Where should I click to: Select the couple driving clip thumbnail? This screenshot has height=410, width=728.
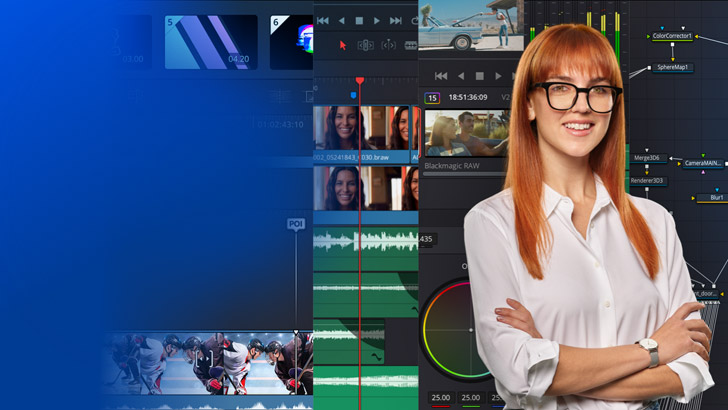tap(467, 133)
